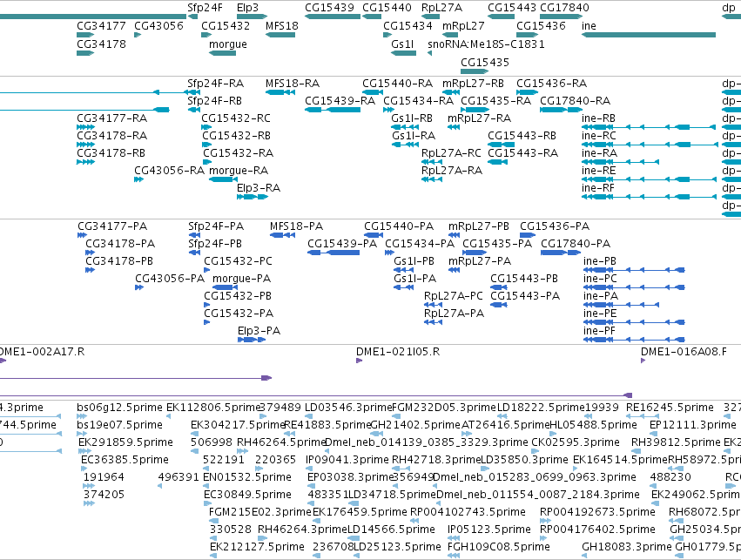Click the RpL27A-RC transcript label

[x=451, y=153]
